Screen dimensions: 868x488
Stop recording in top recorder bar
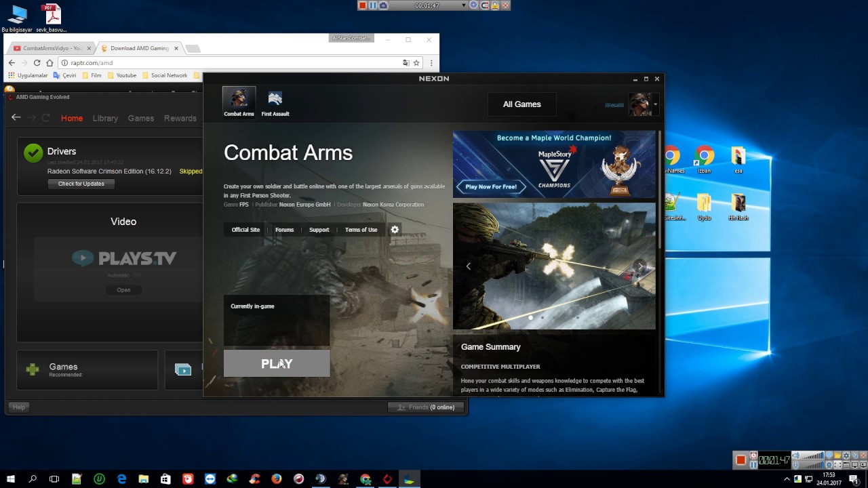363,5
